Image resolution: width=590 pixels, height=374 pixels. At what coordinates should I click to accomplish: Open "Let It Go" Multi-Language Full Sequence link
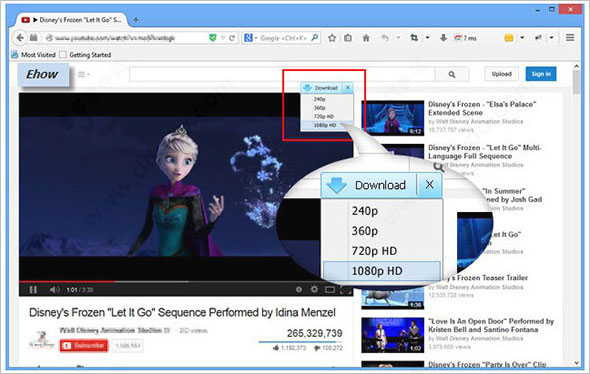point(485,152)
